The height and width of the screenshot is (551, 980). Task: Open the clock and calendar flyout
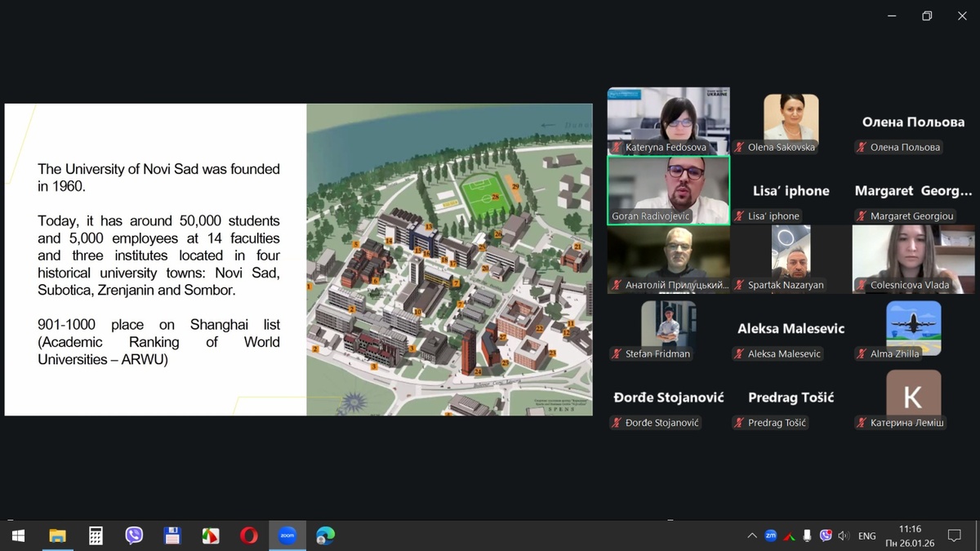[909, 535]
